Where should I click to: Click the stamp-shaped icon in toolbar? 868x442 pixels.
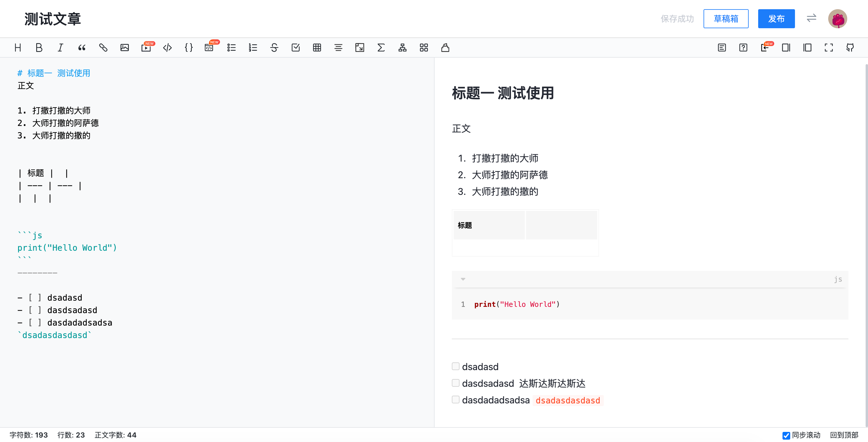(x=445, y=48)
